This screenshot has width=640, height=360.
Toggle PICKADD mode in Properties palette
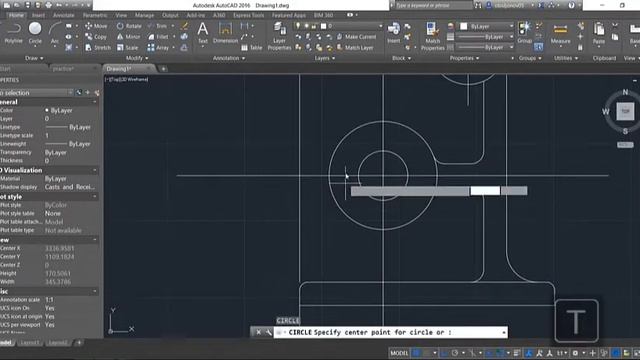coord(79,93)
